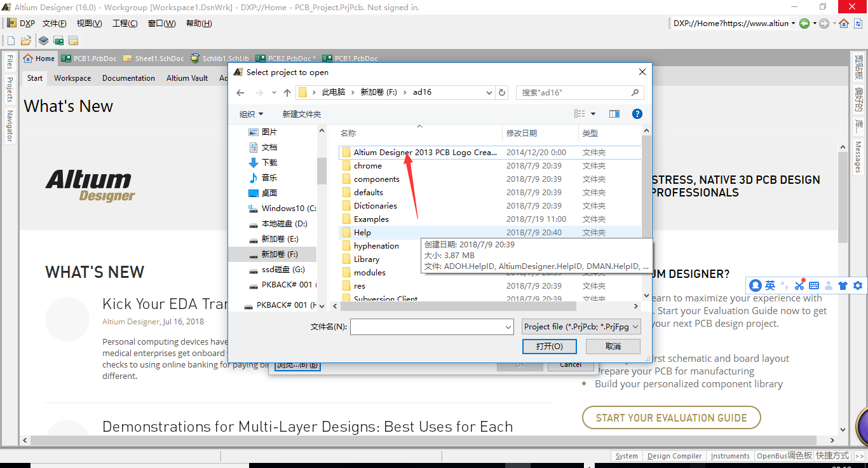Click the devices view chip icon in toolbar

coord(43,41)
